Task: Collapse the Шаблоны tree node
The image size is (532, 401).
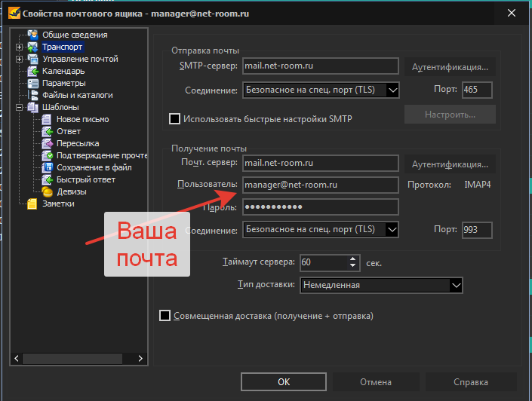Action: [20, 108]
